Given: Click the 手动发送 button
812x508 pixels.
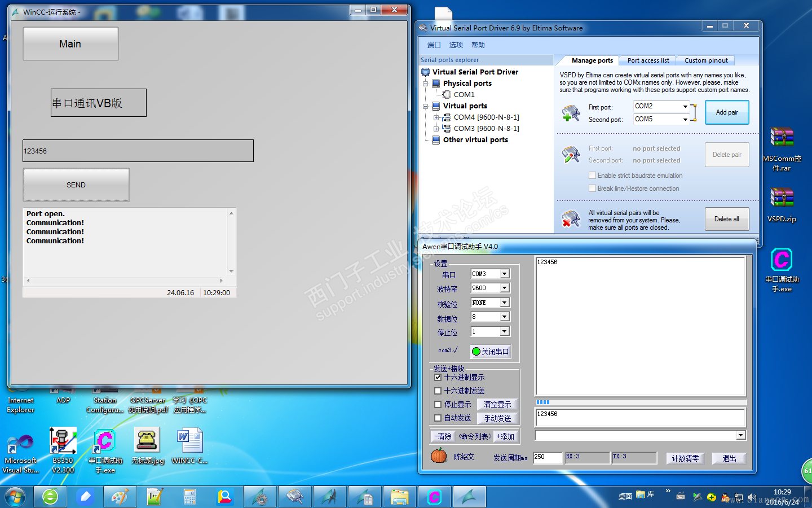Looking at the screenshot, I should point(497,418).
